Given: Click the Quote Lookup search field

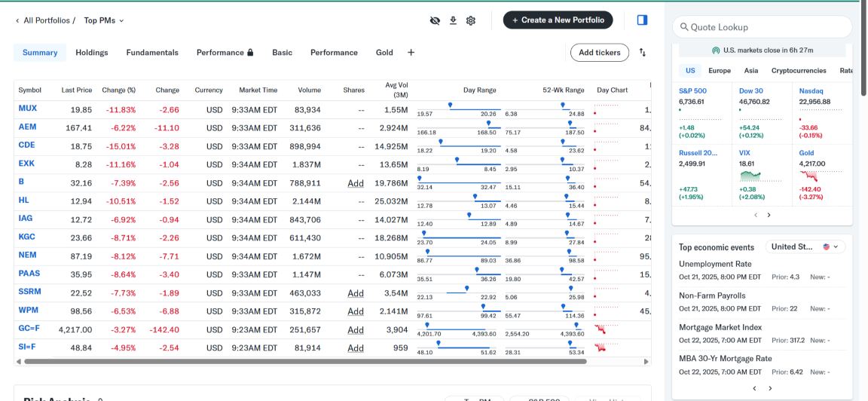Looking at the screenshot, I should 762,27.
